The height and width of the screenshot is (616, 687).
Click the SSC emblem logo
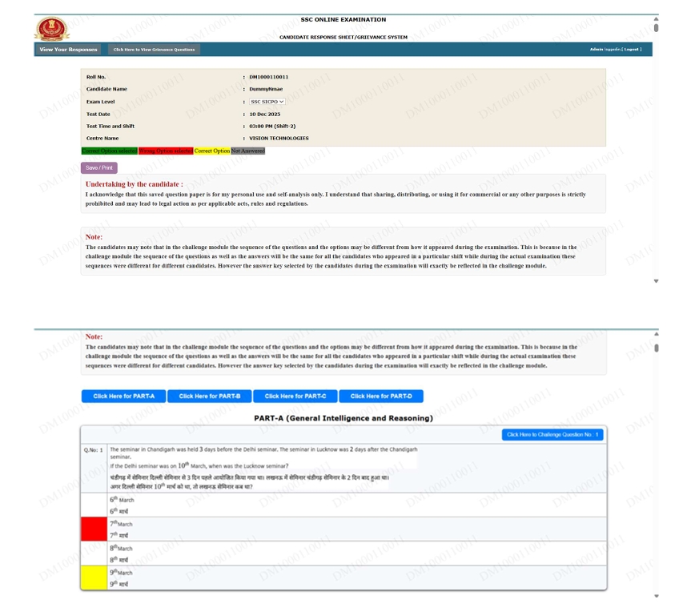[x=51, y=28]
